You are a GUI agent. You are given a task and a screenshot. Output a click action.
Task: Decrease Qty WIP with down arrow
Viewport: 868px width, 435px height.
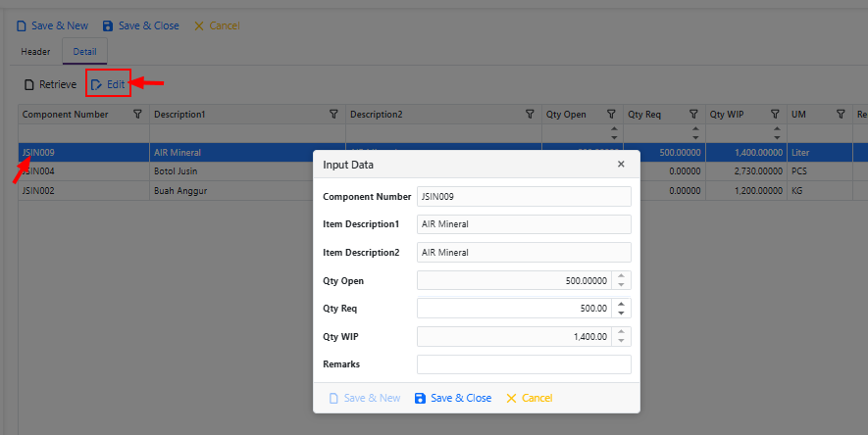point(621,342)
